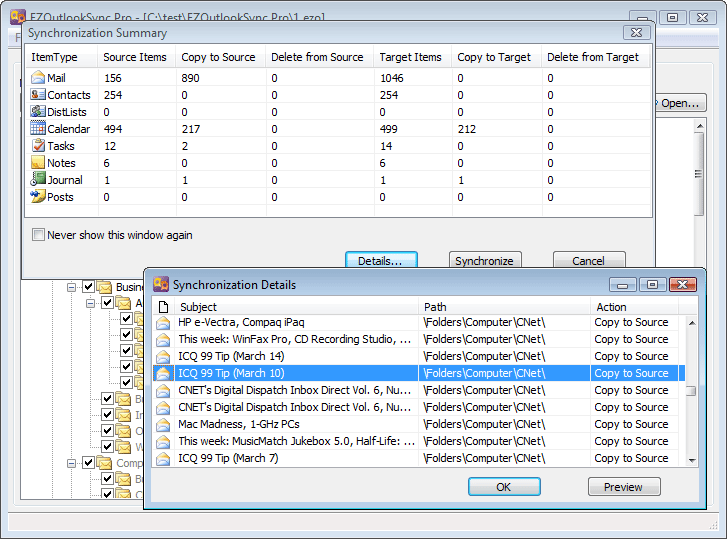Viewport: 727px width, 539px height.
Task: Click the Tasks item type icon
Action: pos(38,145)
